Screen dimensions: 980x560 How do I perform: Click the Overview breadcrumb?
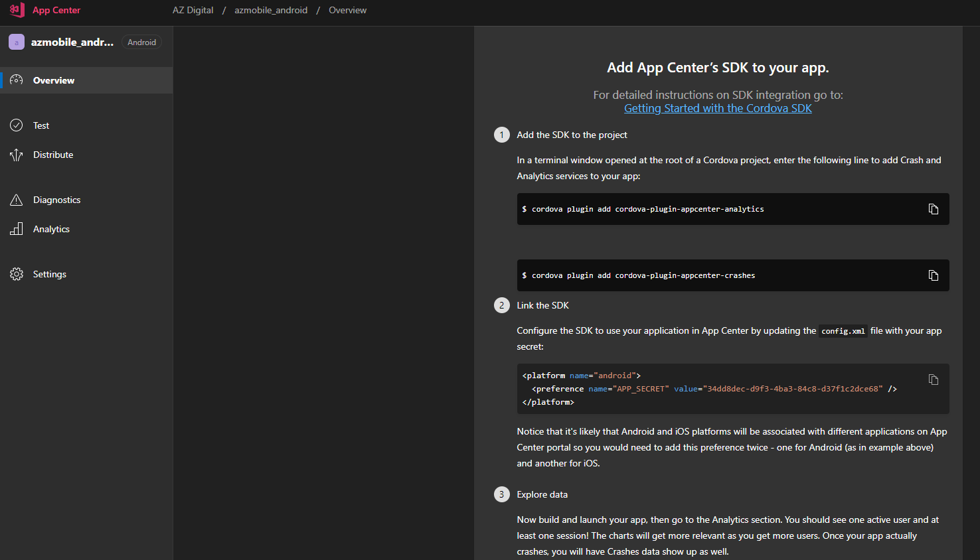coord(347,10)
